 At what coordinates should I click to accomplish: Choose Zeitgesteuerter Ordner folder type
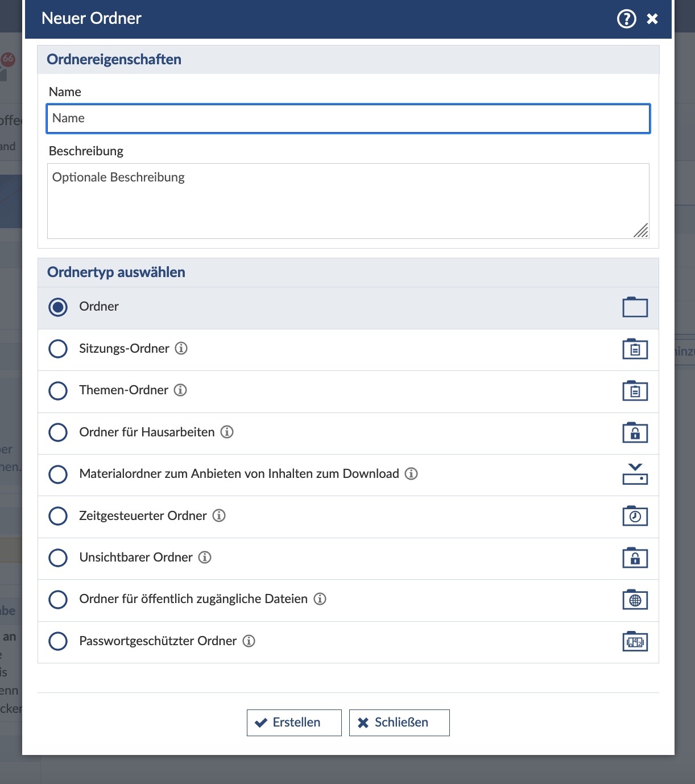(58, 516)
